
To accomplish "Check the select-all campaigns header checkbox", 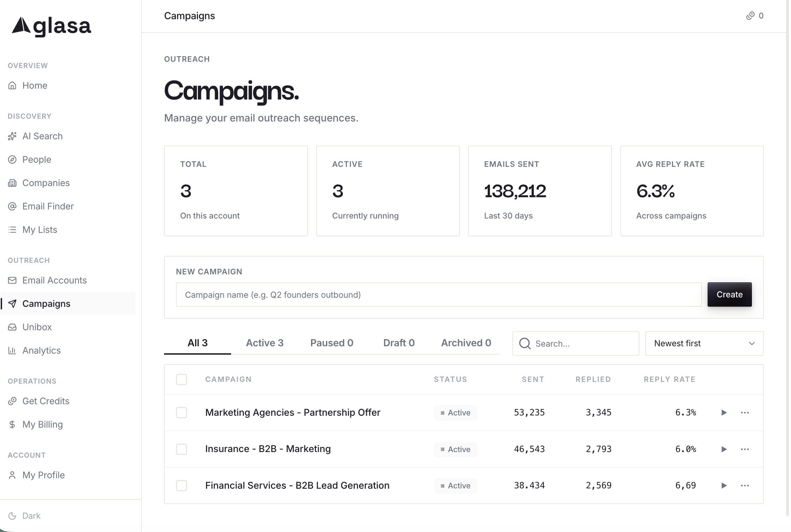I will 182,379.
